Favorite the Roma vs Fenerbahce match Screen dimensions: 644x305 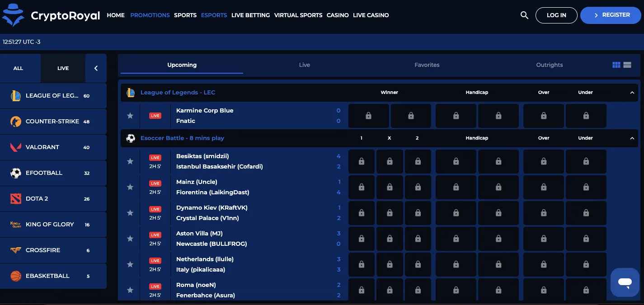[x=130, y=290]
